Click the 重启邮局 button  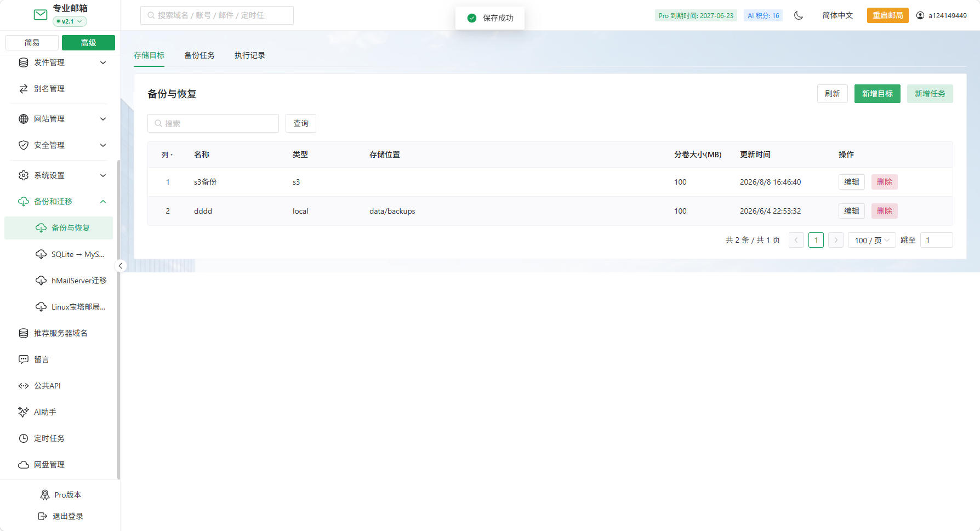[888, 15]
